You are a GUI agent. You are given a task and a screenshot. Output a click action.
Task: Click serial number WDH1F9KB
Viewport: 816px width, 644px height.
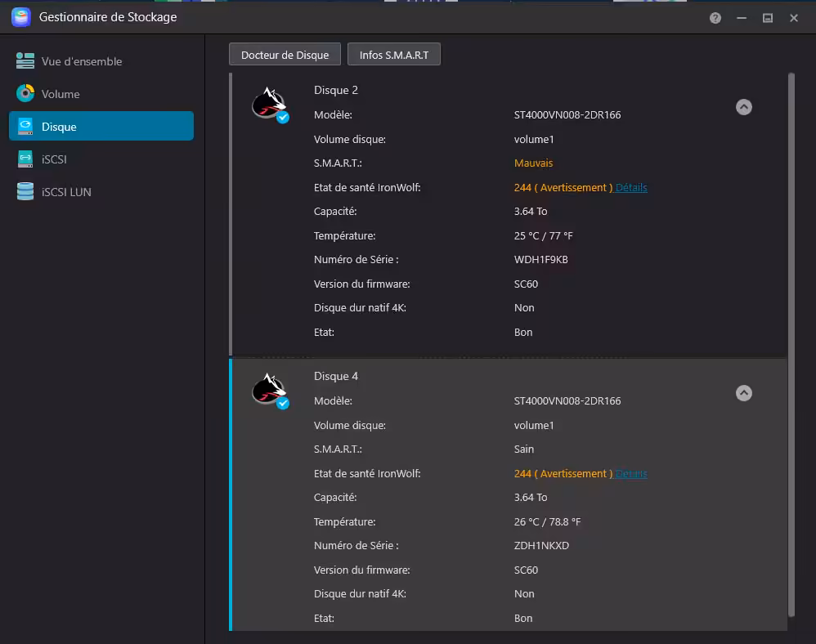pos(540,259)
